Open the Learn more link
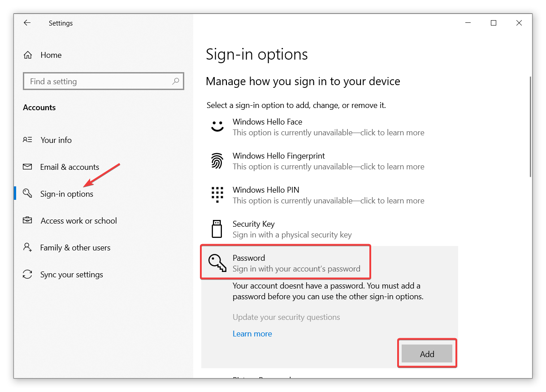 [252, 334]
